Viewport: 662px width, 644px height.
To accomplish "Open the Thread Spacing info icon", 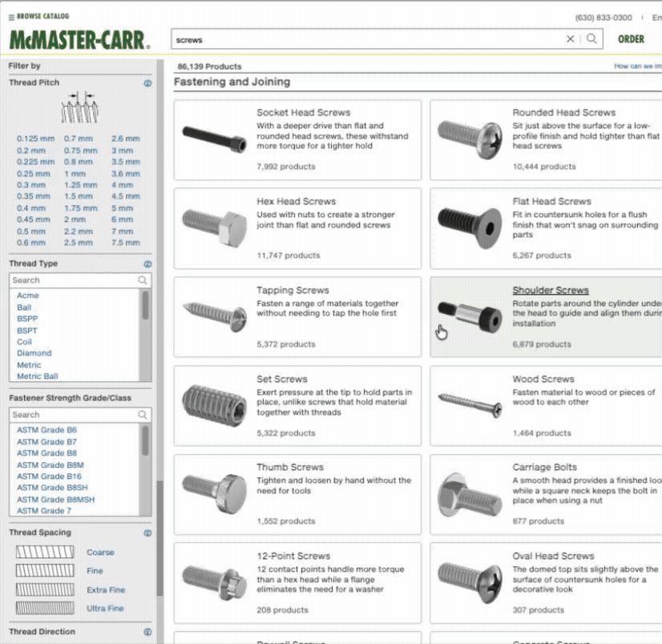I will click(147, 532).
